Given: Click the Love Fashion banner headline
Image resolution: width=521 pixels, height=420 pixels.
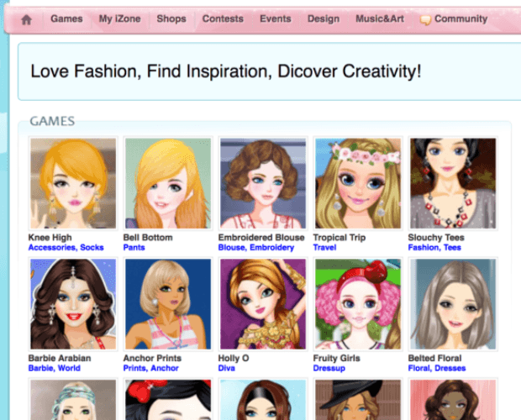Looking at the screenshot, I should click(x=226, y=71).
